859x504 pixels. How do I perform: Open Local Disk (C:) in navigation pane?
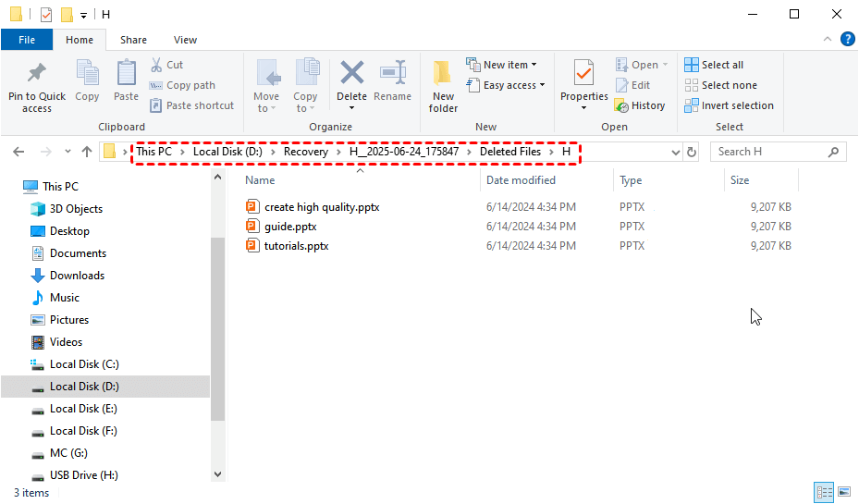pyautogui.click(x=84, y=364)
